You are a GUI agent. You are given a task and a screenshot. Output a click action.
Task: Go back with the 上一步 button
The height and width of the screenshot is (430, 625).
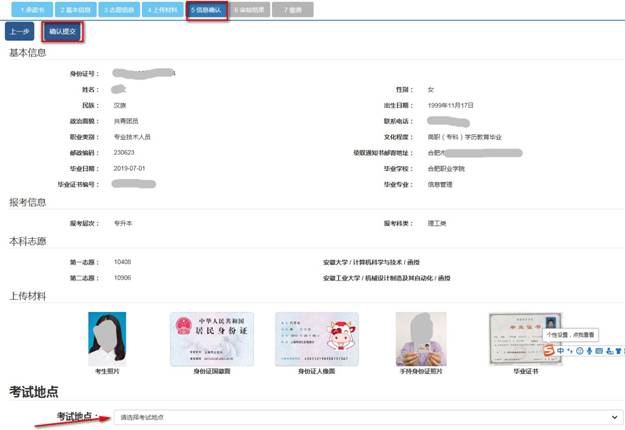(x=19, y=32)
